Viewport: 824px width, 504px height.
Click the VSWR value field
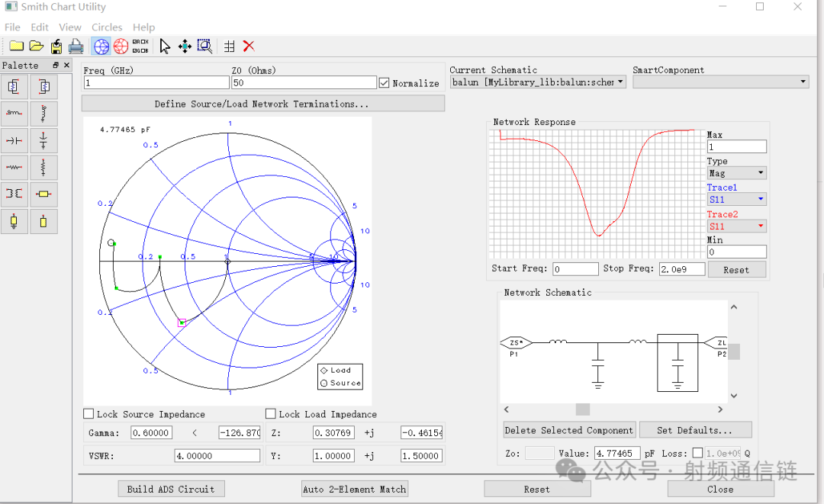[x=217, y=456]
